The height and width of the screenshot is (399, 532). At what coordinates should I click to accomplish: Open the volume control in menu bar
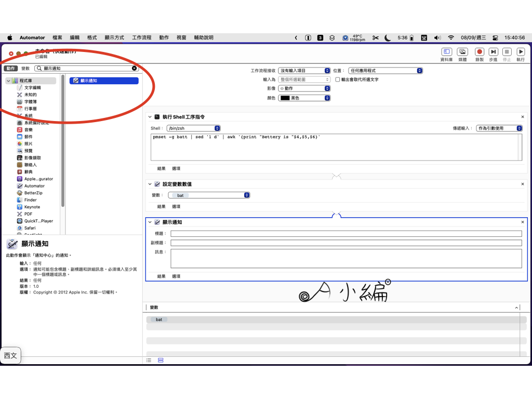pyautogui.click(x=437, y=37)
